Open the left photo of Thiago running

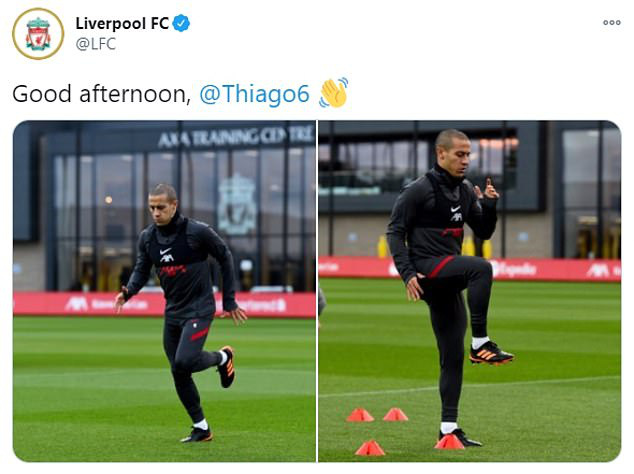164,291
